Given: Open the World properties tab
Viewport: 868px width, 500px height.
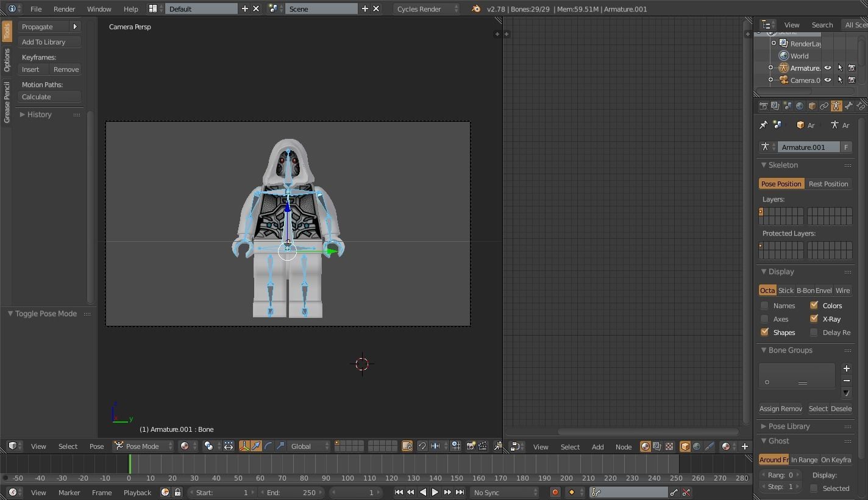Looking at the screenshot, I should pyautogui.click(x=800, y=106).
